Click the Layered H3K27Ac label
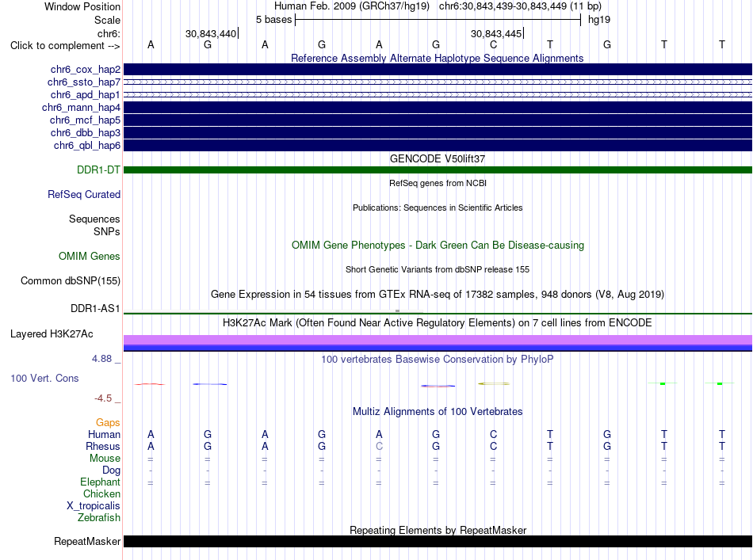 click(52, 334)
